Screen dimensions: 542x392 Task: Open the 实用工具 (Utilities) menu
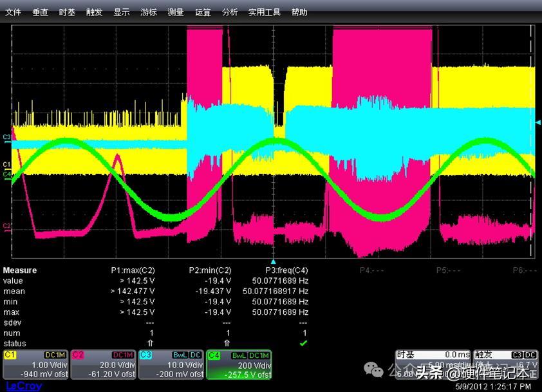click(x=265, y=12)
